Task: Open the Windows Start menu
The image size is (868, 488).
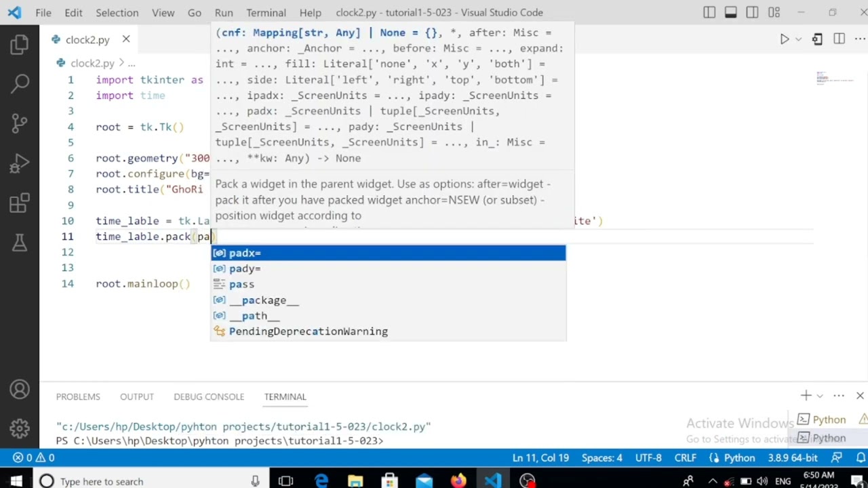Action: tap(16, 481)
